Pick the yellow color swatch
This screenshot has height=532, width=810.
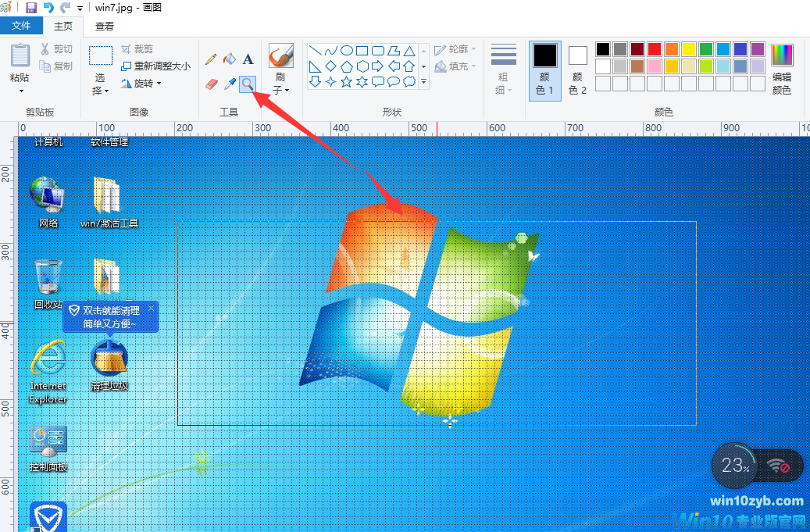(x=689, y=49)
